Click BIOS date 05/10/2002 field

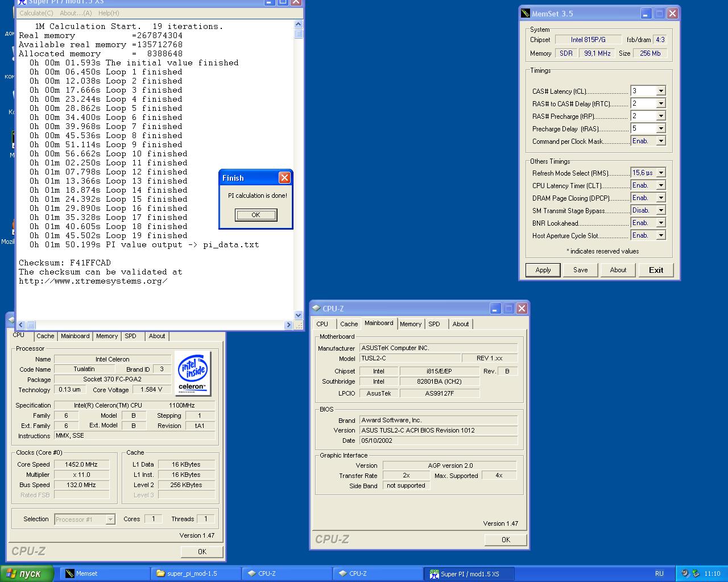coord(439,440)
